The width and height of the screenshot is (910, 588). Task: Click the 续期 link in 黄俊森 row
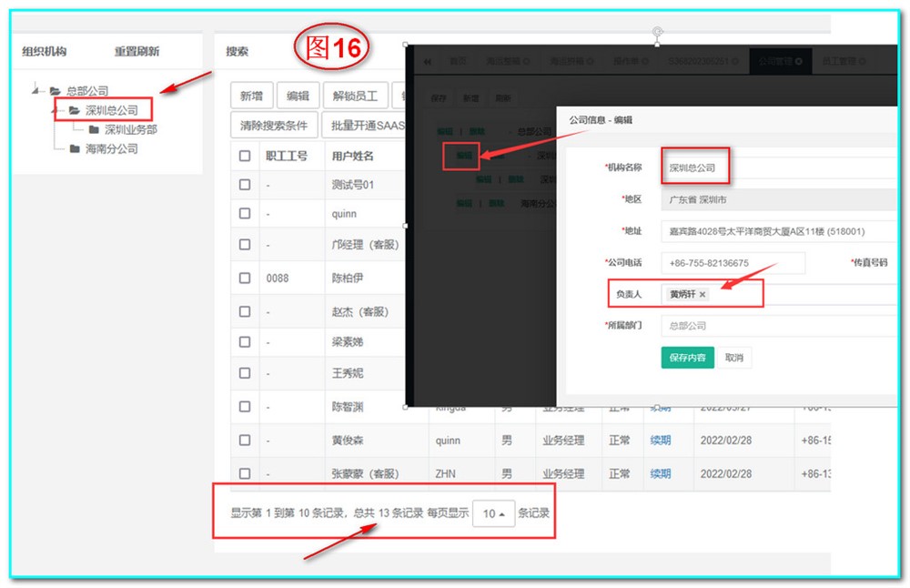(x=660, y=441)
